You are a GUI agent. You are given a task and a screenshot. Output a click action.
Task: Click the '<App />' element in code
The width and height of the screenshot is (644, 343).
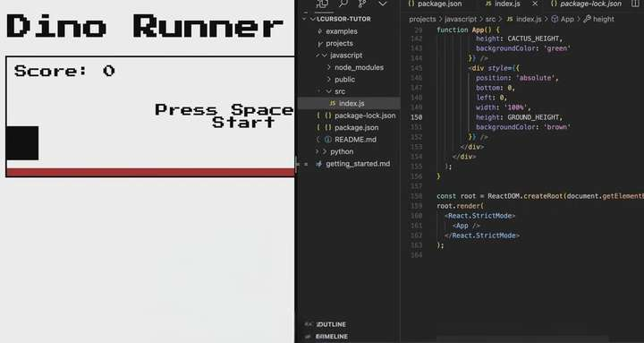point(466,226)
